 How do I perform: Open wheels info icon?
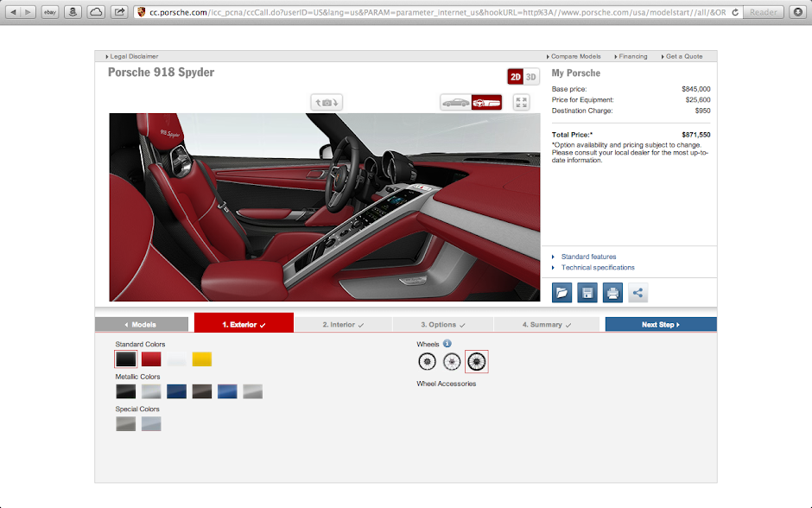pyautogui.click(x=447, y=344)
